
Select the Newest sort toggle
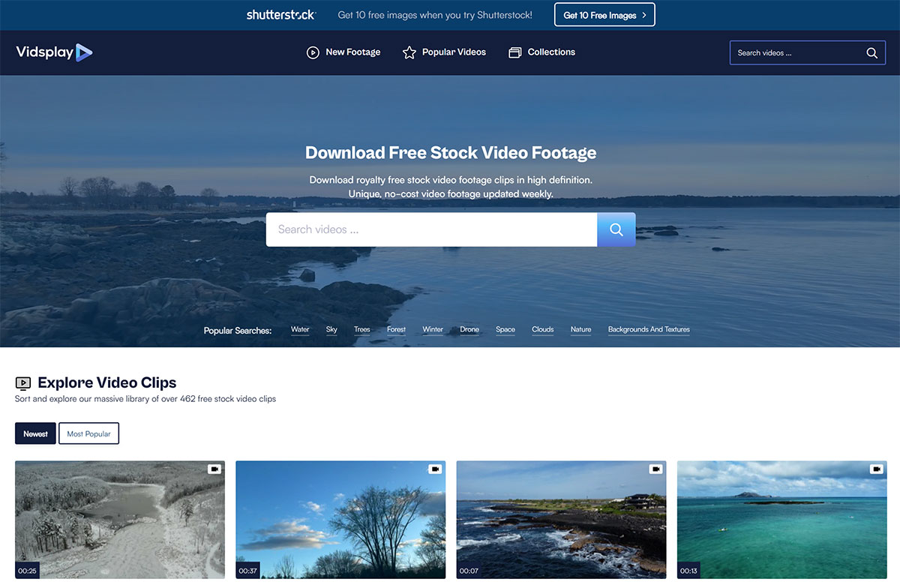pos(35,433)
